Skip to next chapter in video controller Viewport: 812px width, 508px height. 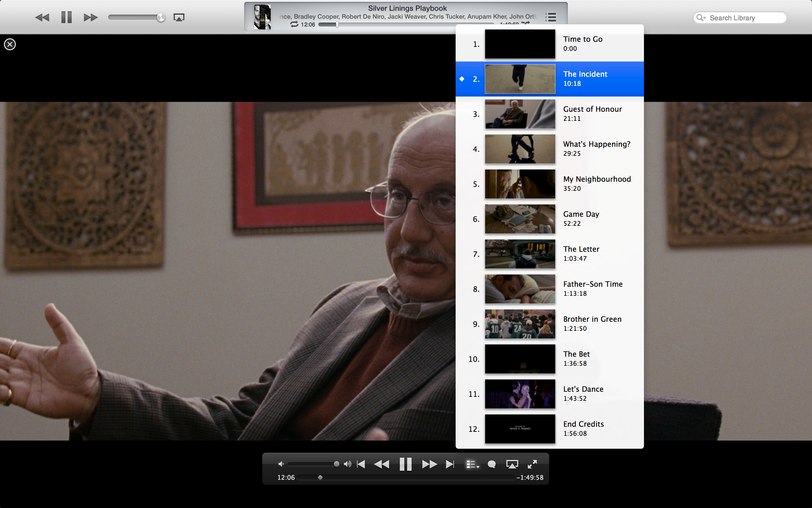450,464
